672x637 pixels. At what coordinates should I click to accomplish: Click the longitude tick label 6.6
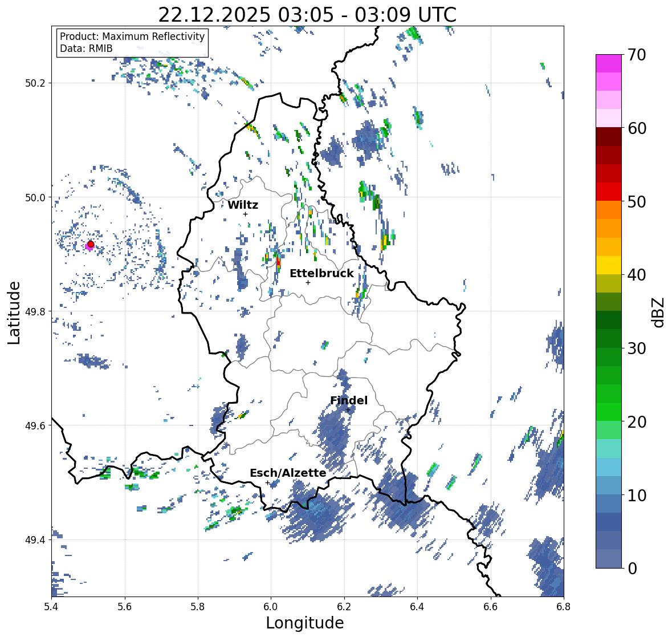(x=491, y=607)
